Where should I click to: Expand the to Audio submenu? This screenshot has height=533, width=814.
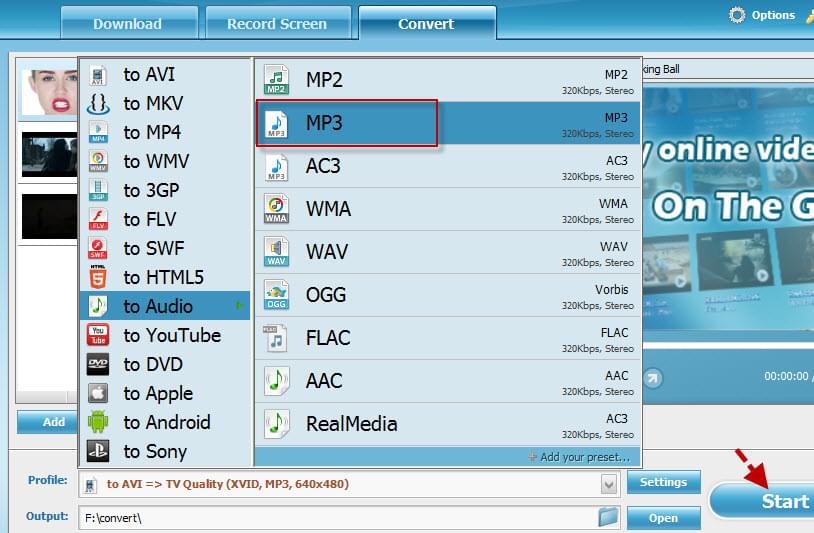pos(165,306)
